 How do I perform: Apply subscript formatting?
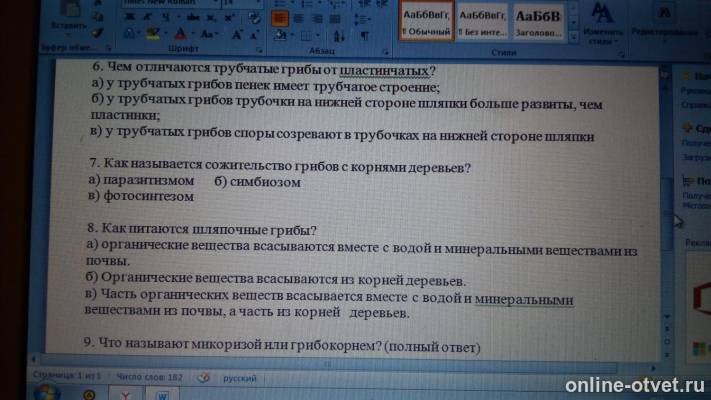click(x=211, y=18)
